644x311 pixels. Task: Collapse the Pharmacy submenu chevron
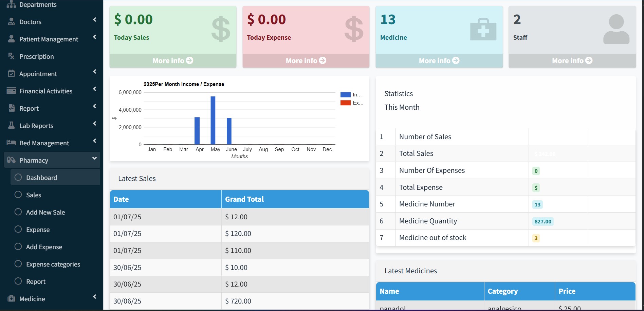(95, 158)
